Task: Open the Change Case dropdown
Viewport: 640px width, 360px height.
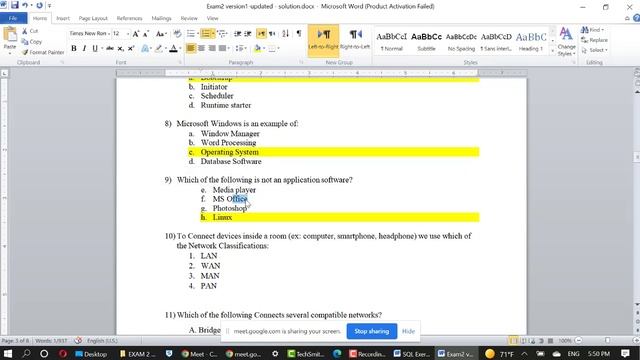Action: 161,34
